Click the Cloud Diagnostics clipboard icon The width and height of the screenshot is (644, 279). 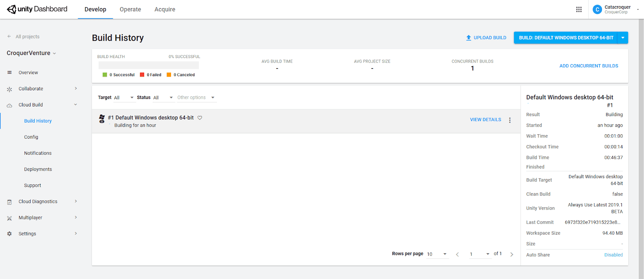[x=9, y=202]
